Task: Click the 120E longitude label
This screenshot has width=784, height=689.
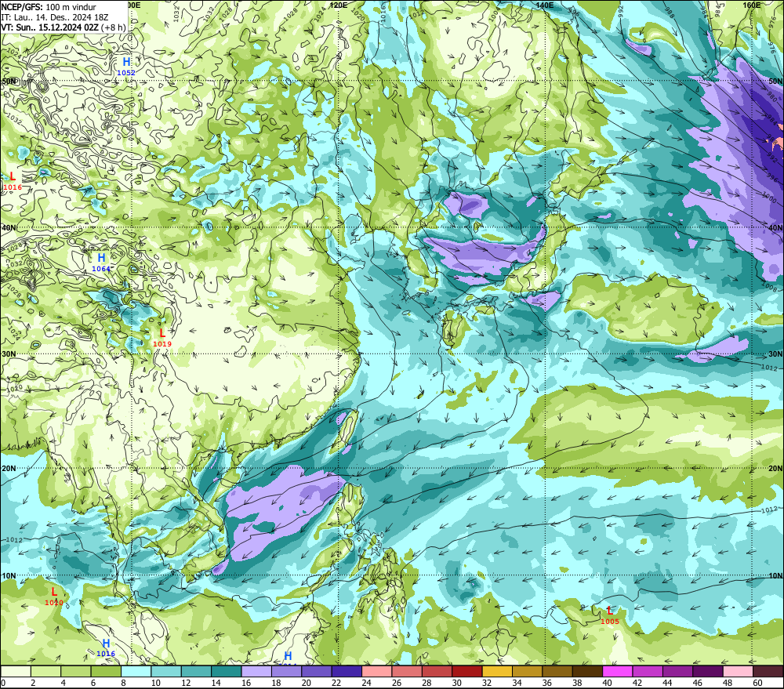Action: pyautogui.click(x=339, y=5)
